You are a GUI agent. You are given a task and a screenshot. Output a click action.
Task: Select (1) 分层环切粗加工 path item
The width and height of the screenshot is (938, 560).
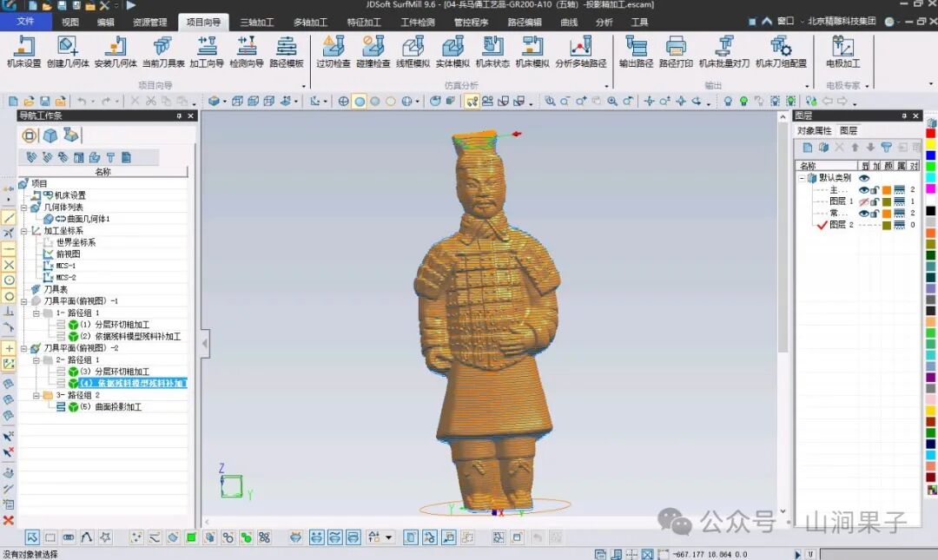[x=115, y=325]
